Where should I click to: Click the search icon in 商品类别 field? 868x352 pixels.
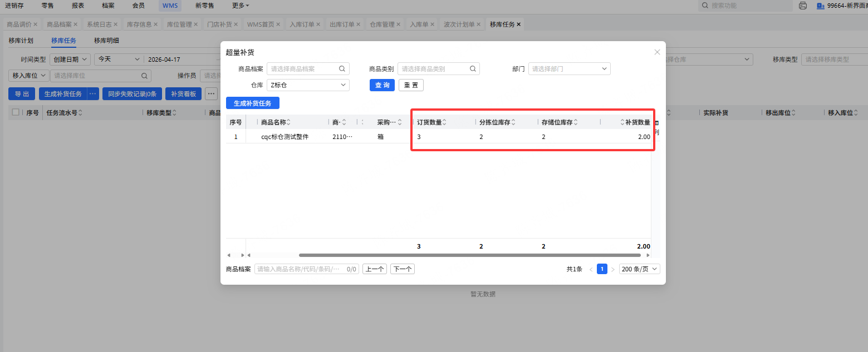point(472,69)
